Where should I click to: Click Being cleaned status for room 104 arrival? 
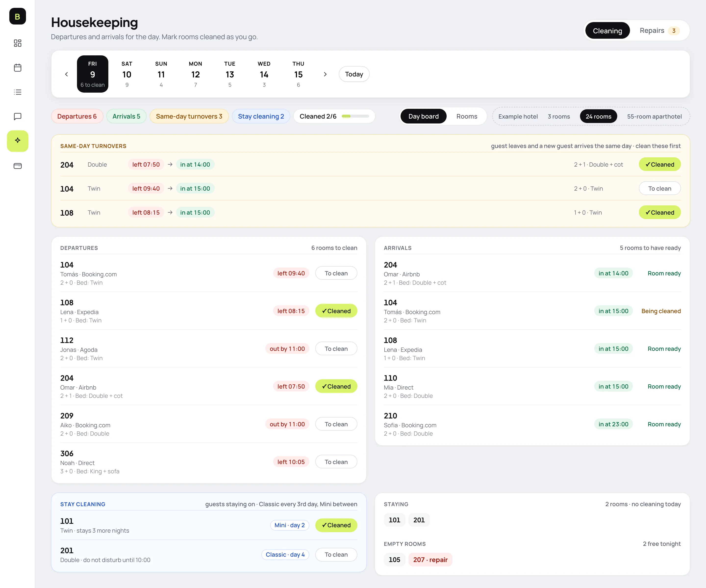pyautogui.click(x=661, y=311)
